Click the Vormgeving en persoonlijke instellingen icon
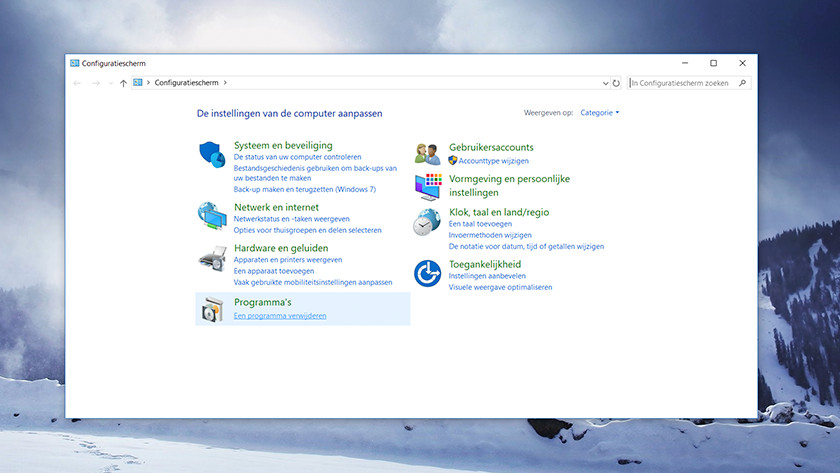The image size is (840, 473). point(427,186)
